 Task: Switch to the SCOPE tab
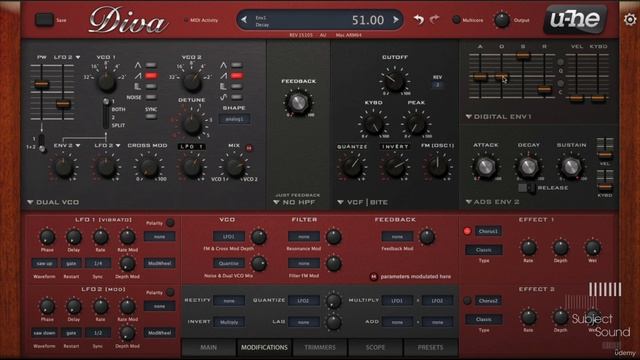click(376, 347)
